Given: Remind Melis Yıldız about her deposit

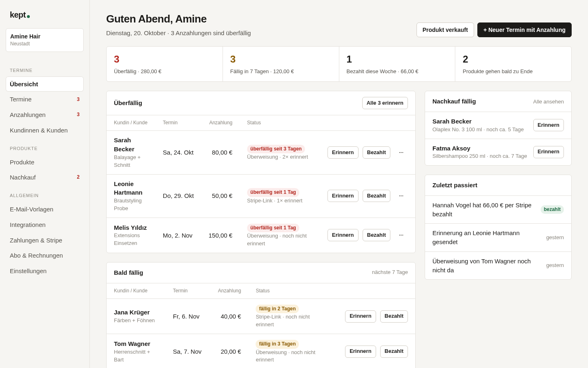Looking at the screenshot, I should (343, 235).
